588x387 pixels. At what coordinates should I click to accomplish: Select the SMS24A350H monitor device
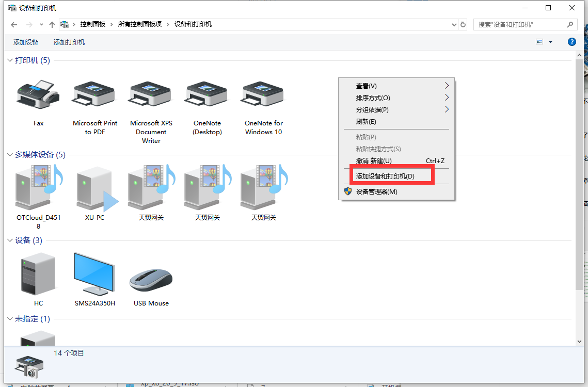[94, 274]
